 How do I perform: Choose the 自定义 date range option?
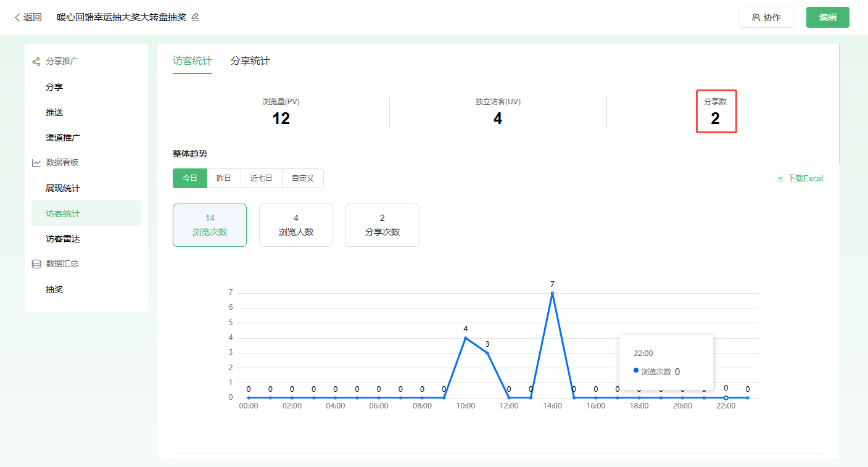303,178
